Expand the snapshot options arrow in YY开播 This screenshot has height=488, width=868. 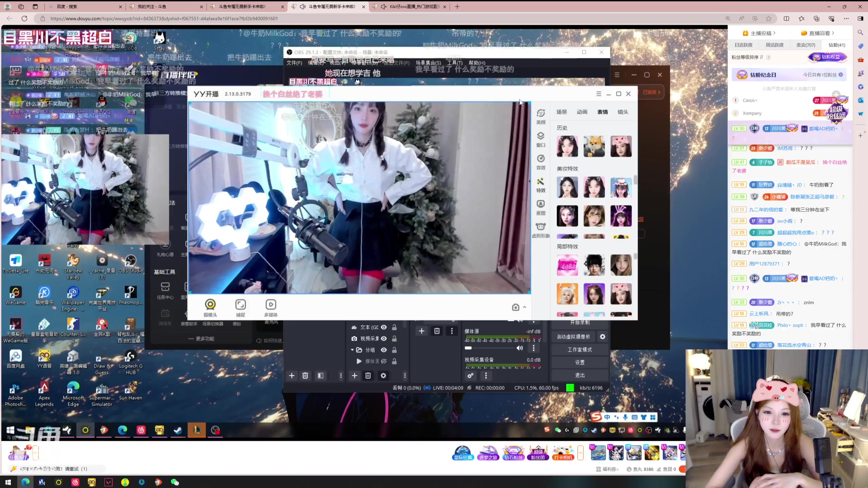coord(525,307)
